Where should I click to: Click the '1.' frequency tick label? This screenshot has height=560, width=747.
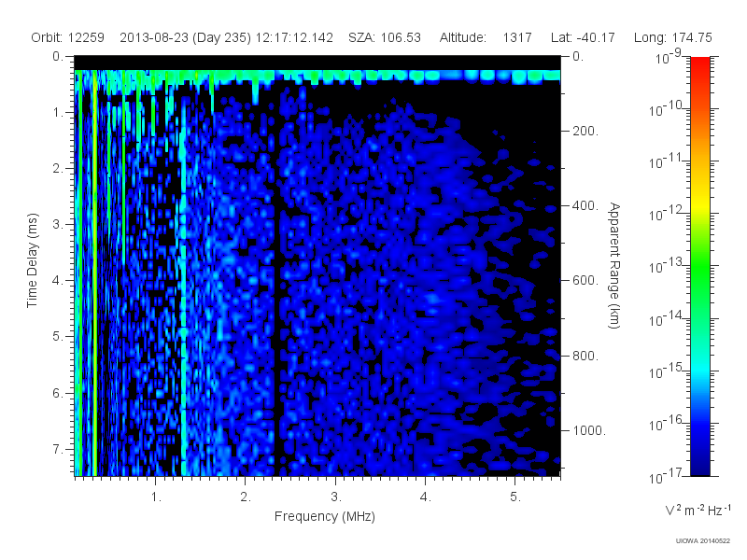coord(156,497)
